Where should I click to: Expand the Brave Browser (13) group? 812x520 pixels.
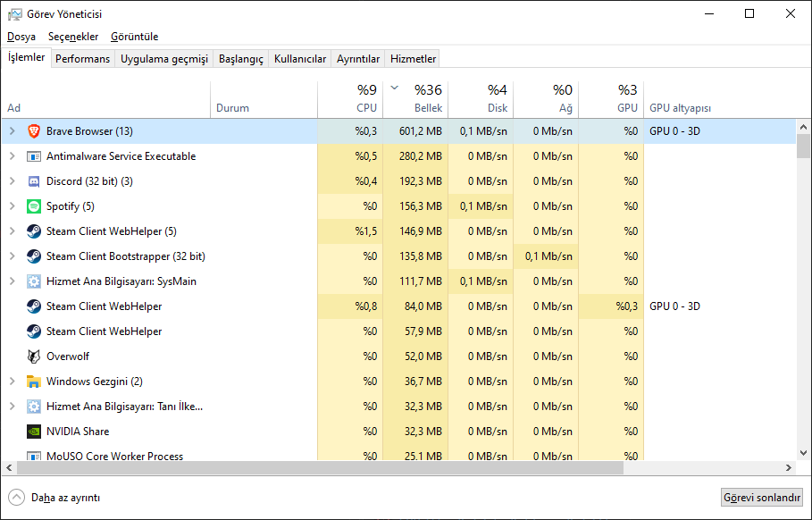[13, 131]
